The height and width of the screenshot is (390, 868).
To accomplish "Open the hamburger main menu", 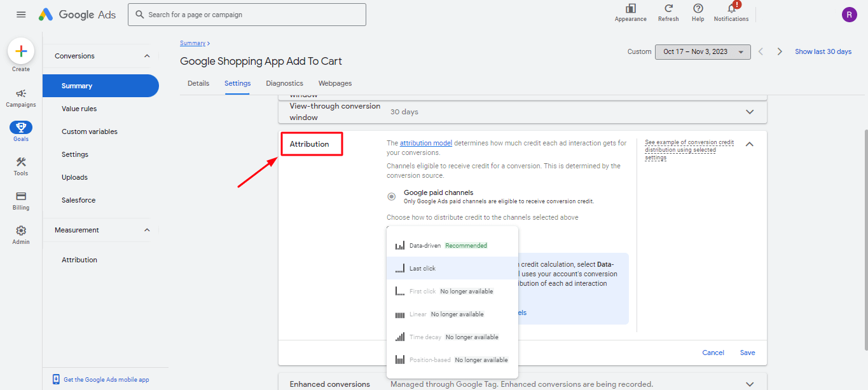I will [21, 15].
